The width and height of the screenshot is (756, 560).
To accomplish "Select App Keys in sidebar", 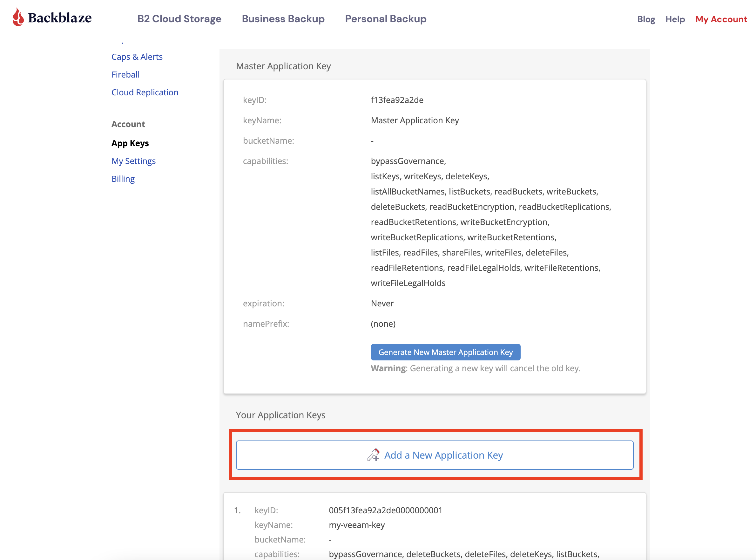I will coord(130,143).
